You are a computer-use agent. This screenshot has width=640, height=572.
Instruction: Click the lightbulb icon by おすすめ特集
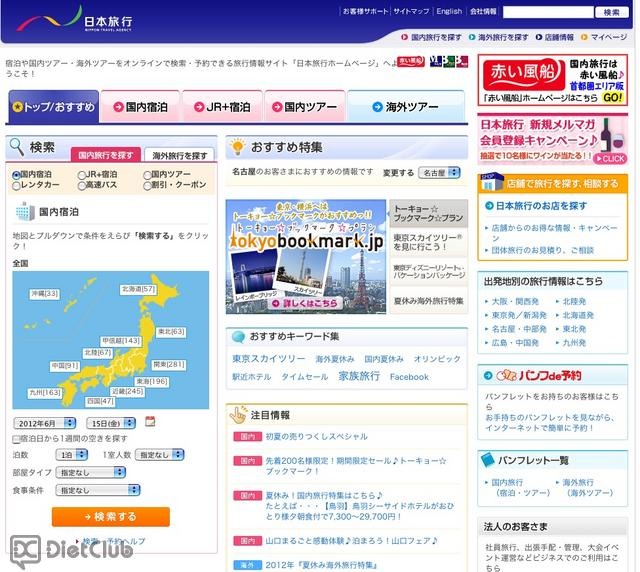pyautogui.click(x=238, y=147)
